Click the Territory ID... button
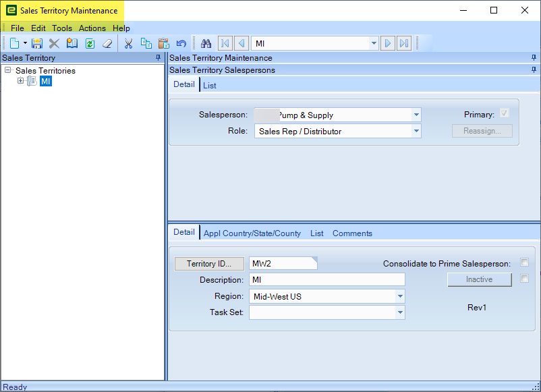Screen dimensions: 541x392 pos(209,264)
